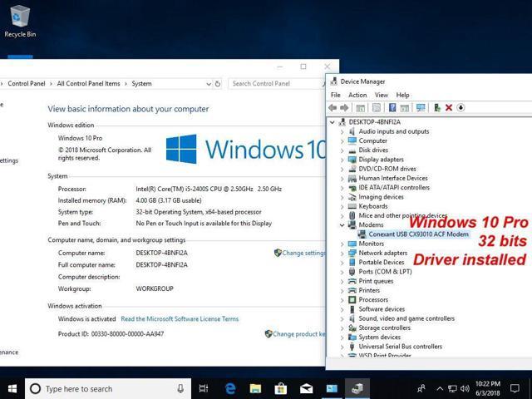Screen dimensions: 532x399
Task: Collapse the Modems category
Action: pos(342,225)
